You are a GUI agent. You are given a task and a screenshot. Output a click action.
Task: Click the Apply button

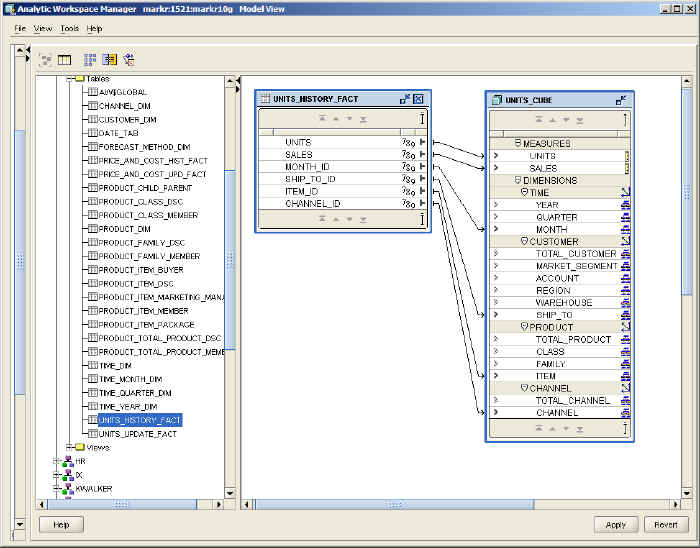click(616, 525)
